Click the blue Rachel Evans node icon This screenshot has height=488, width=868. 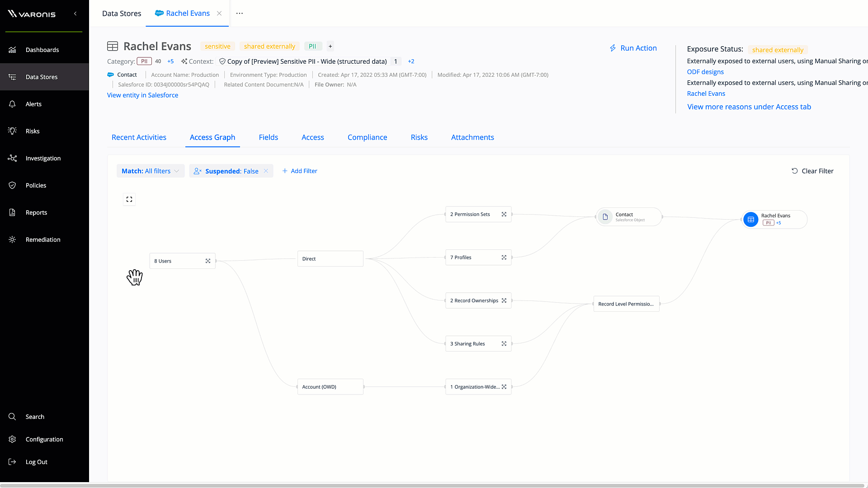(x=751, y=220)
